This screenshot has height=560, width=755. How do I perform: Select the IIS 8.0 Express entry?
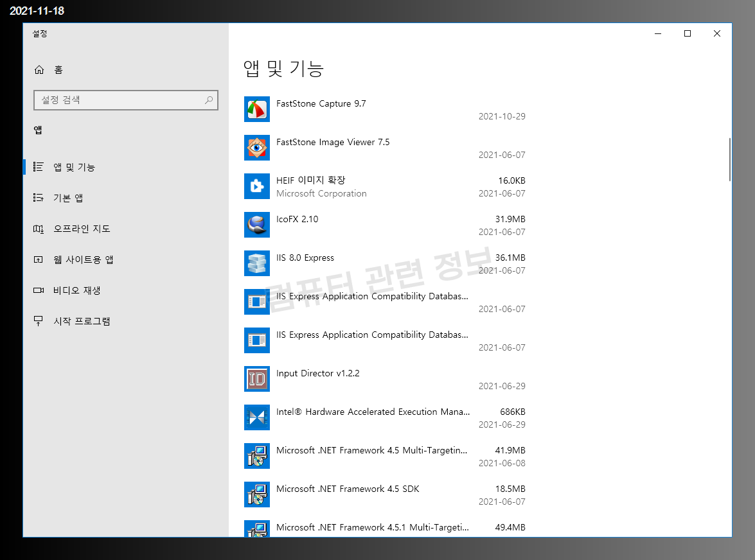pyautogui.click(x=305, y=258)
